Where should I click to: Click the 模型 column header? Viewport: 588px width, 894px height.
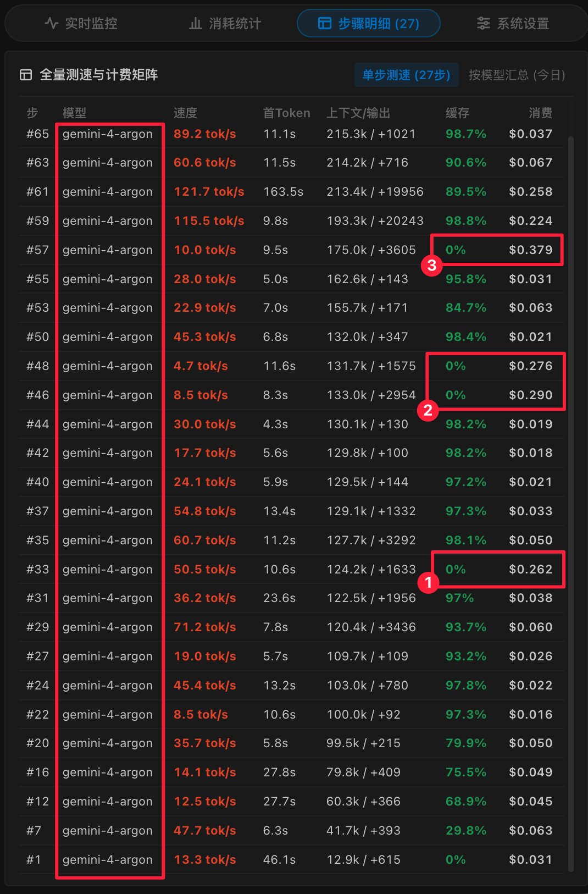point(74,113)
